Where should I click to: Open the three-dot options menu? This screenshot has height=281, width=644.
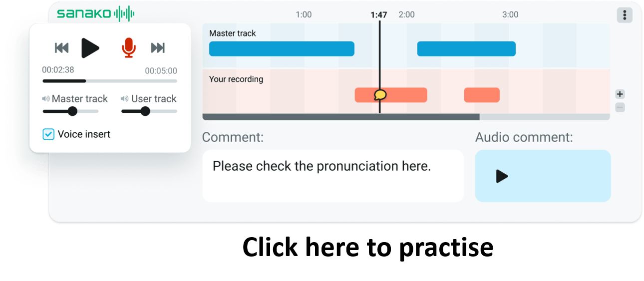625,15
